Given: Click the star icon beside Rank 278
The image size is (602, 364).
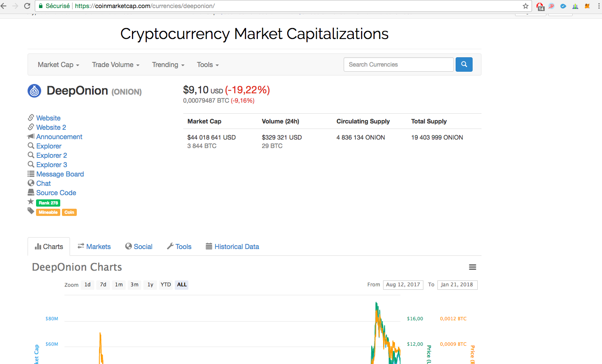Looking at the screenshot, I should [31, 202].
